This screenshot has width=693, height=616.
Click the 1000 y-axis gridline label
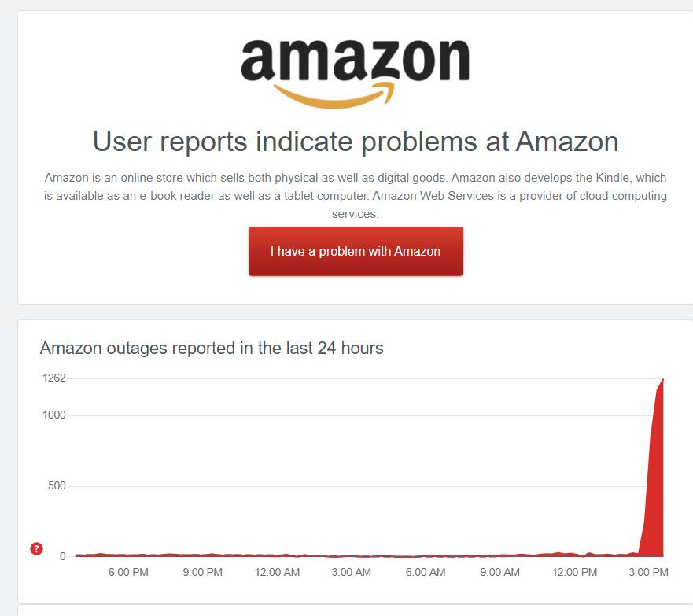click(x=54, y=415)
